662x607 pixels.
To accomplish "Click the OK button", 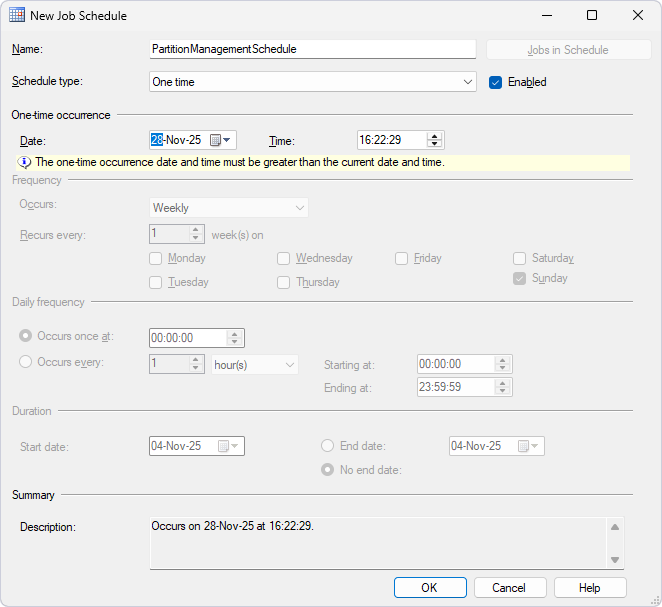I will tap(430, 588).
